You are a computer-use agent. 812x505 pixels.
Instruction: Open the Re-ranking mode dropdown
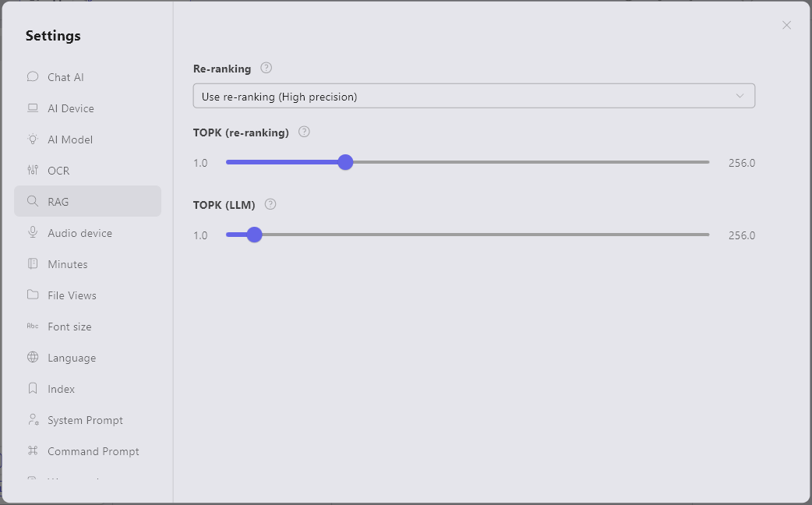(473, 96)
